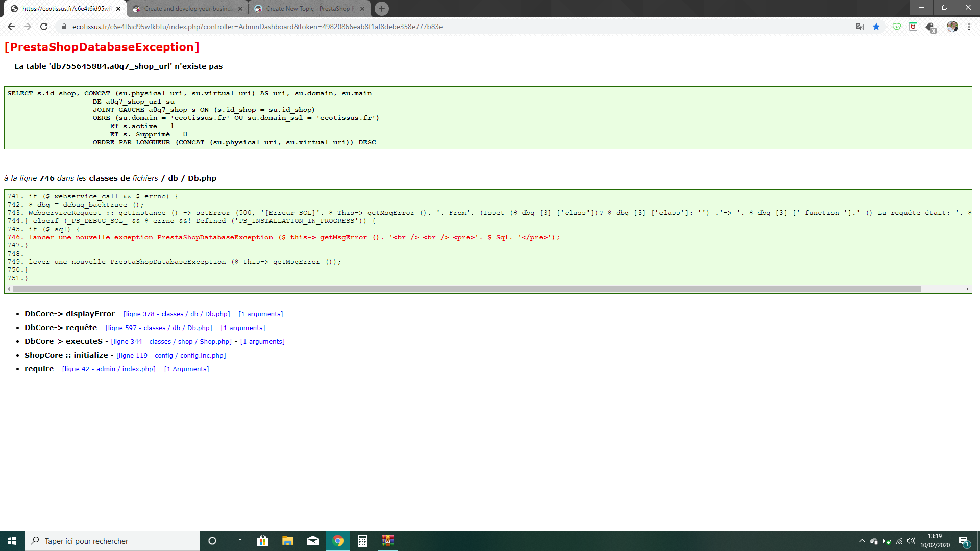Open link ligne 378 - classes / db / Db.php
This screenshot has width=980, height=551.
(177, 314)
